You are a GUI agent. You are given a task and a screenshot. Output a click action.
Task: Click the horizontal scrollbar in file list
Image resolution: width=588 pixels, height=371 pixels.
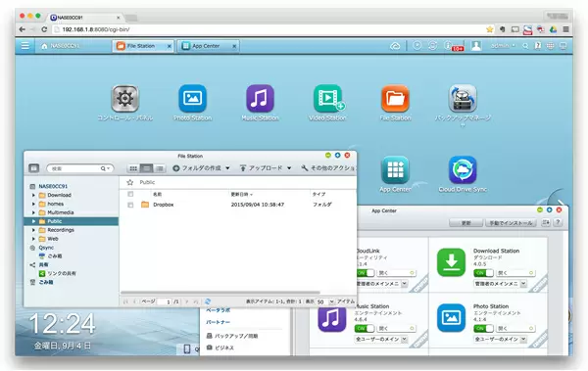tap(220, 293)
